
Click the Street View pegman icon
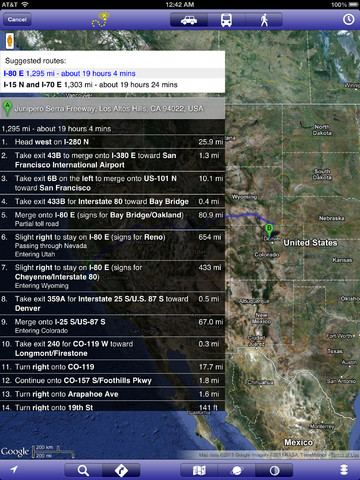tap(10, 41)
